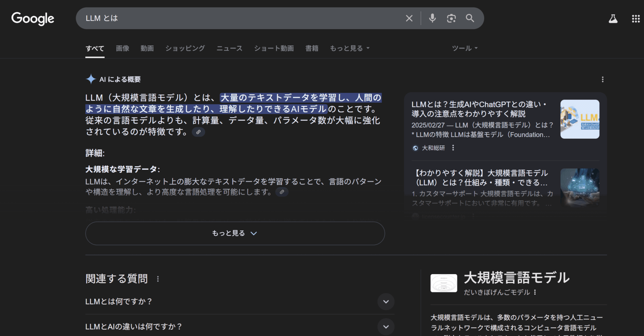
Task: Expand question LLMとは何ですか？
Action: (x=240, y=302)
